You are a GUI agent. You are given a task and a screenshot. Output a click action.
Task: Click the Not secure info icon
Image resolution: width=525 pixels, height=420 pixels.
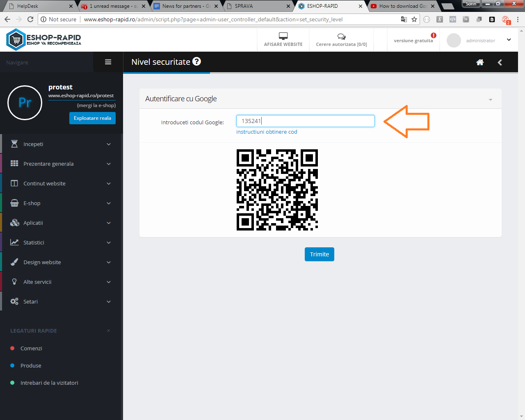coord(43,19)
